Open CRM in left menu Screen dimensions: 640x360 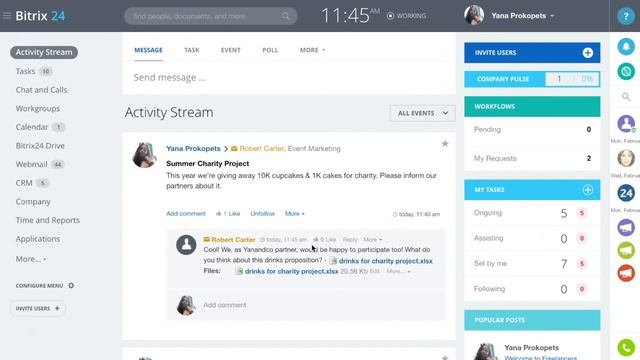tap(24, 183)
